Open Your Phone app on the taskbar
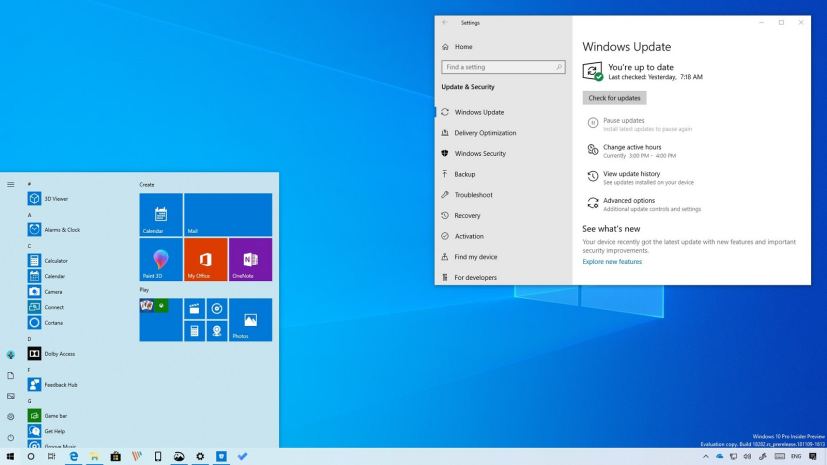This screenshot has width=827, height=465. (158, 457)
